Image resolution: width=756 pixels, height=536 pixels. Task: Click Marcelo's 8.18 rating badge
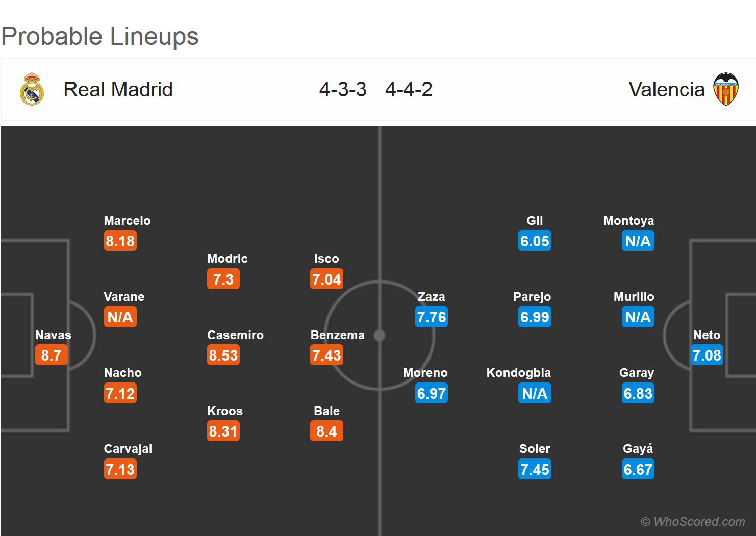click(x=120, y=241)
